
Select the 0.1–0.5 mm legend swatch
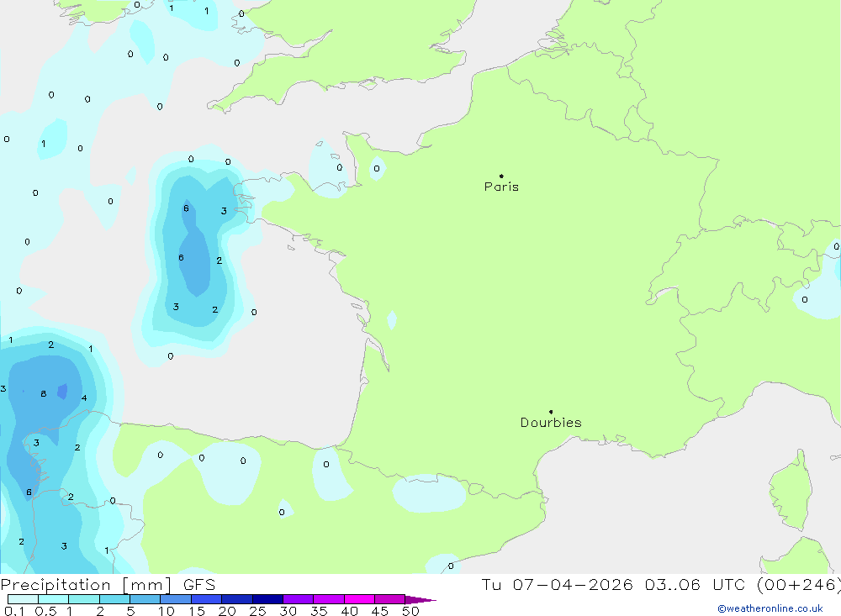point(23,599)
